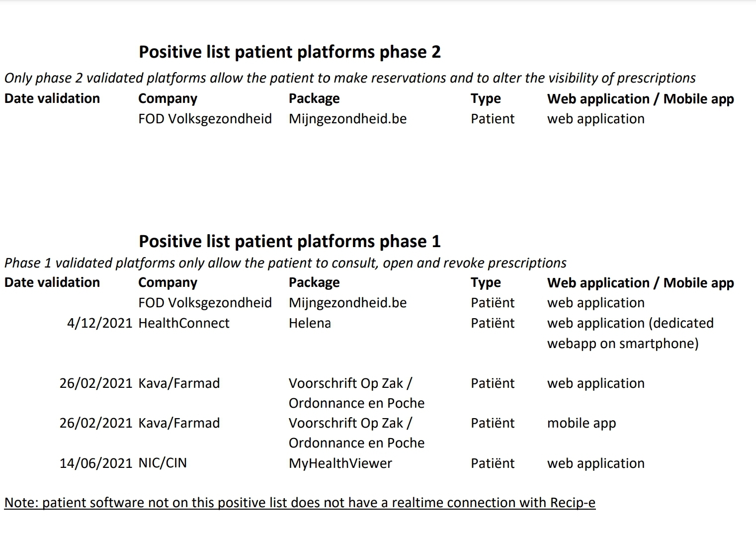The height and width of the screenshot is (537, 756).
Task: Click the "Type" column header in phase 2
Action: pyautogui.click(x=486, y=98)
